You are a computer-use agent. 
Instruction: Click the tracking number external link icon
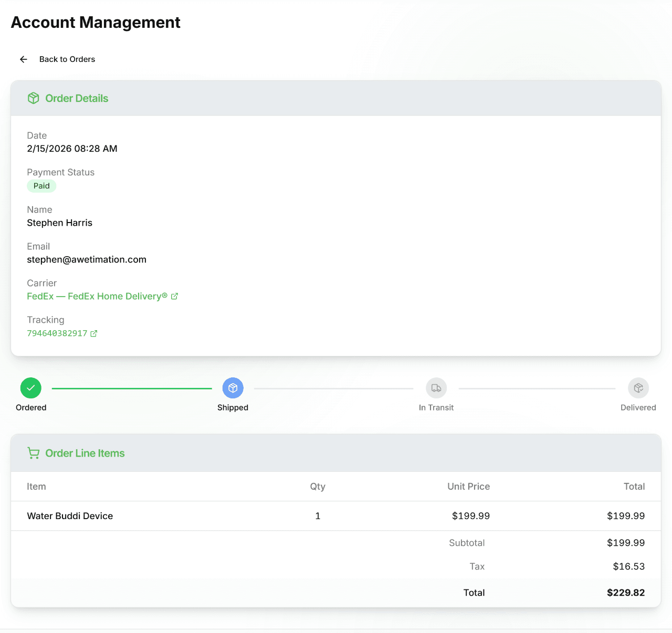click(x=94, y=333)
